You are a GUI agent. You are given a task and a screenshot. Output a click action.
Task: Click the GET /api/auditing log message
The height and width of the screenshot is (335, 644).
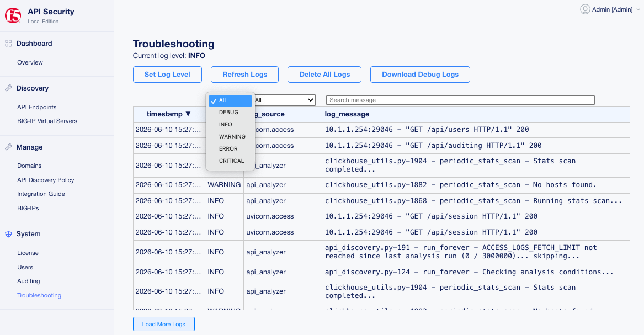pyautogui.click(x=433, y=146)
